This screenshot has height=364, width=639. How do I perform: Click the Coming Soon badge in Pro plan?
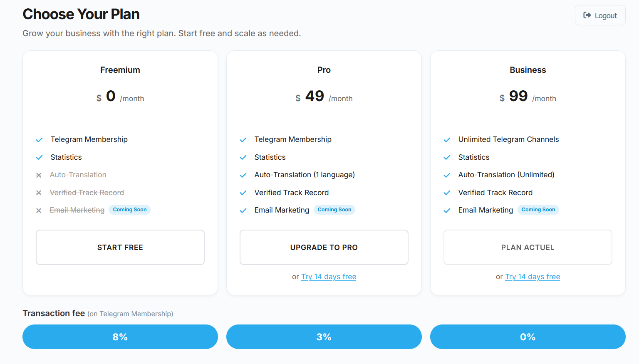pos(334,210)
